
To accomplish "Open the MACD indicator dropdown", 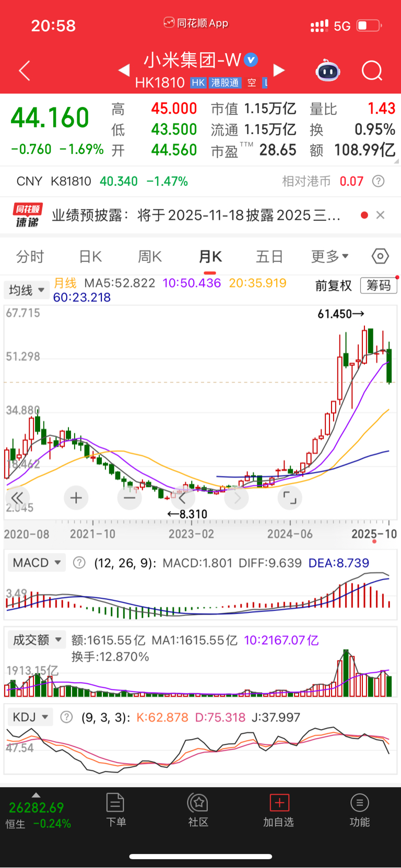I will (x=37, y=563).
